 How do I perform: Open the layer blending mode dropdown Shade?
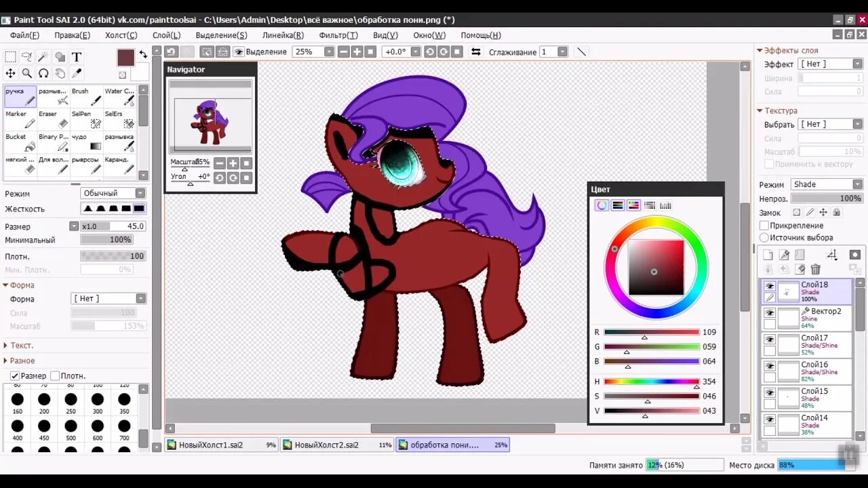coord(827,184)
